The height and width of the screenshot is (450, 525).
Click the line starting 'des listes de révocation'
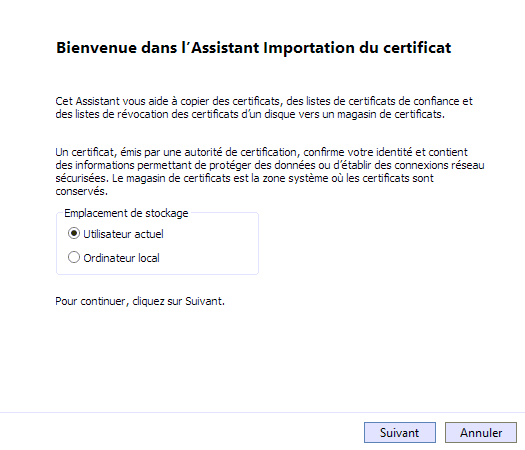click(x=250, y=114)
